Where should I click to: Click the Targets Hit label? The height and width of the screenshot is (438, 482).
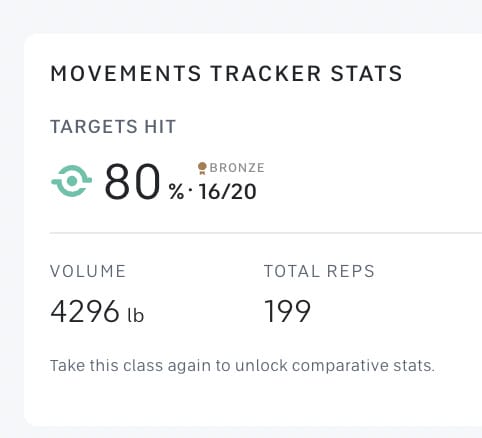pyautogui.click(x=113, y=127)
